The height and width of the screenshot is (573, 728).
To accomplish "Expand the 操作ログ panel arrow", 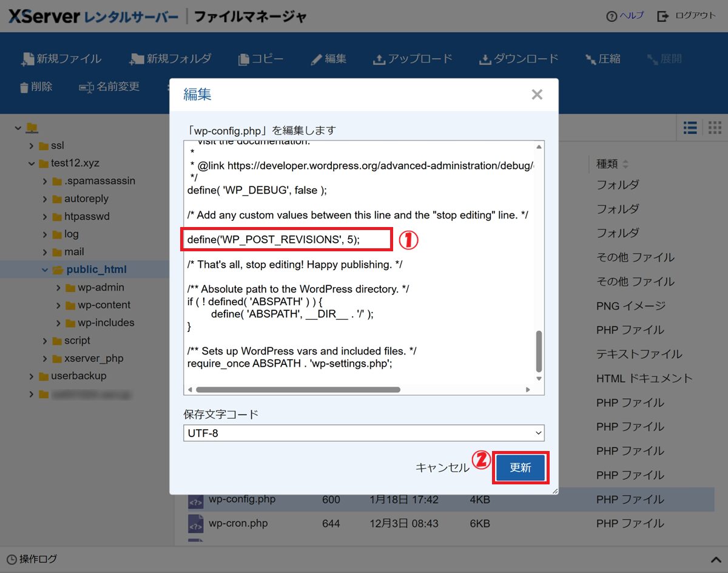I will (715, 560).
